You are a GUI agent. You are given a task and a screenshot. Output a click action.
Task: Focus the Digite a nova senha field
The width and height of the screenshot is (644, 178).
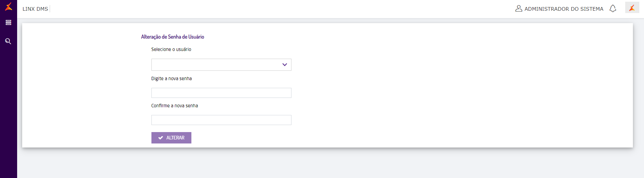[221, 93]
